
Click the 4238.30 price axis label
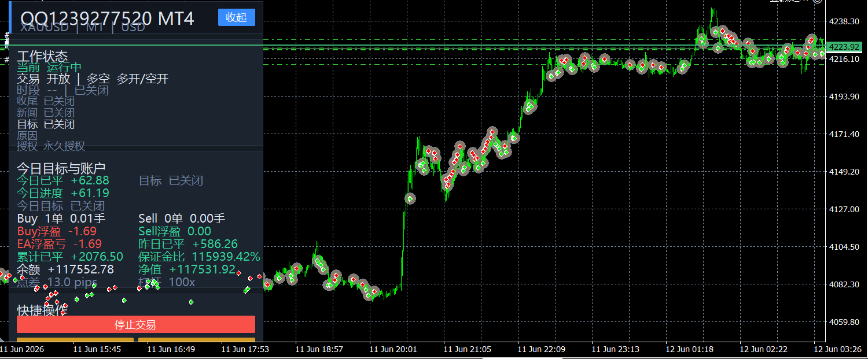[x=844, y=21]
